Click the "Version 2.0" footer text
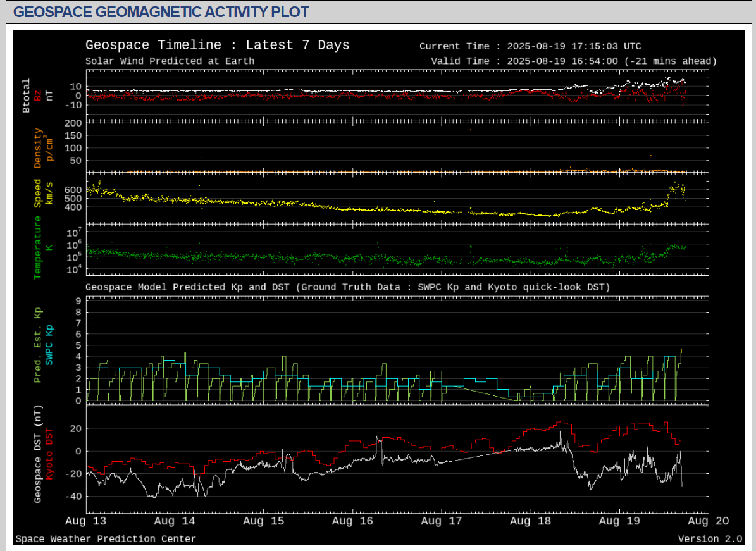 [710, 539]
